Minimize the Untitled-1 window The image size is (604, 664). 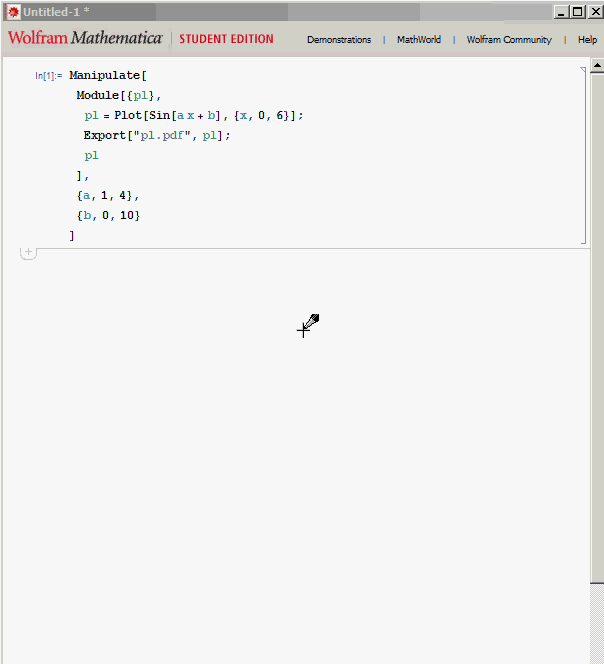pos(561,12)
